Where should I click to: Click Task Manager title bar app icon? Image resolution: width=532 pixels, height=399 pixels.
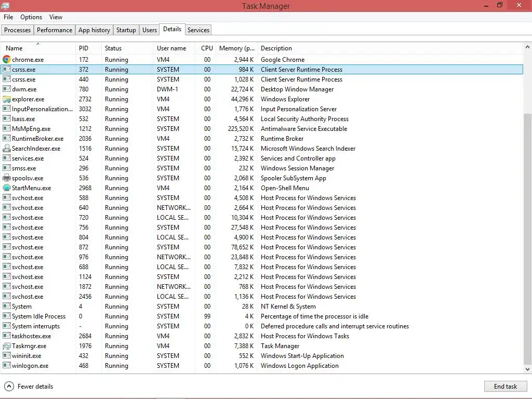coord(5,6)
